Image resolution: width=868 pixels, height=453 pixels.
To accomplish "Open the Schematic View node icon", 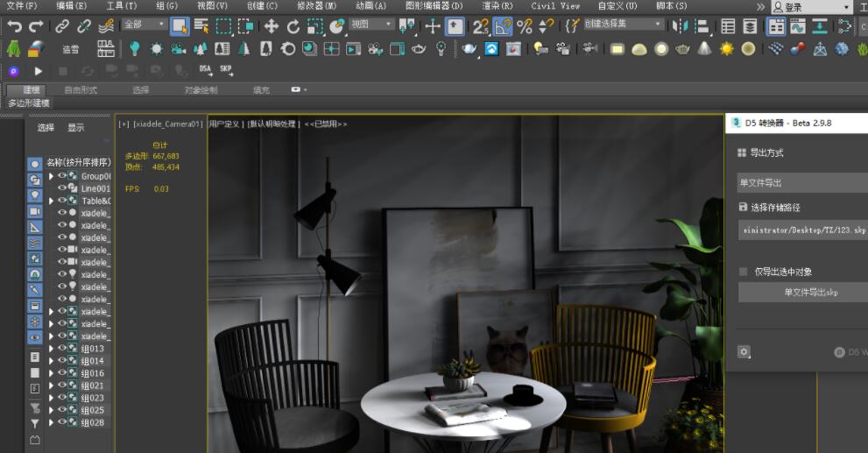I will click(844, 26).
